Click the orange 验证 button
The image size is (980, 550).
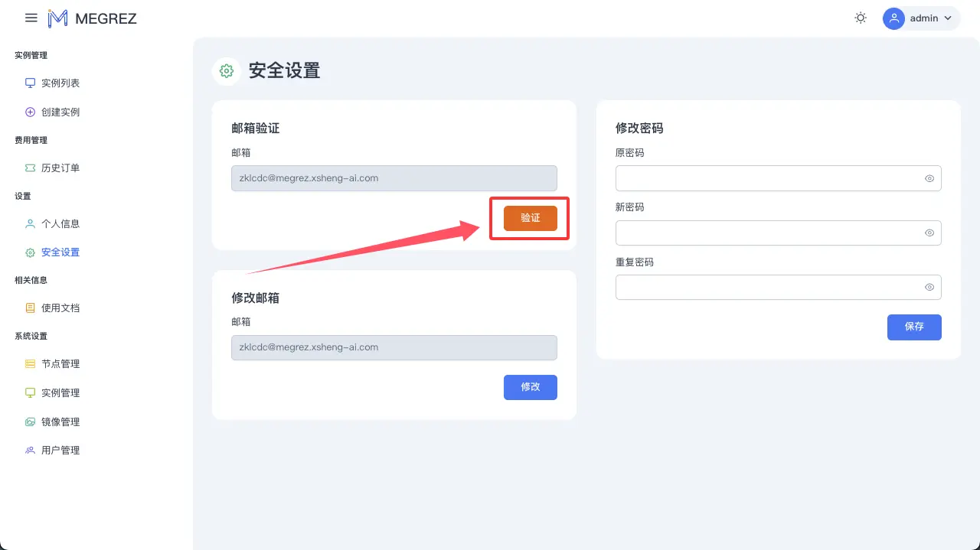point(530,218)
